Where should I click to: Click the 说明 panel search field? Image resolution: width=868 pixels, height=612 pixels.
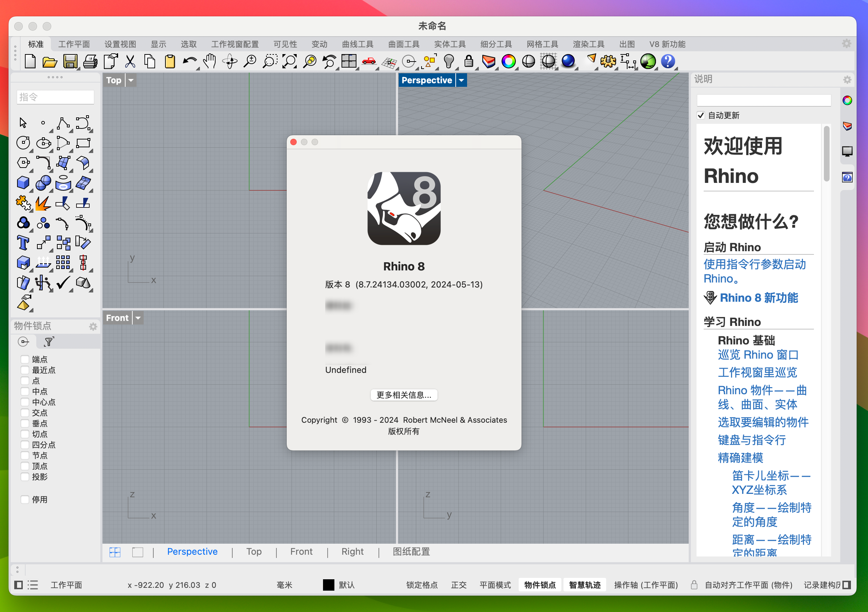pyautogui.click(x=764, y=100)
